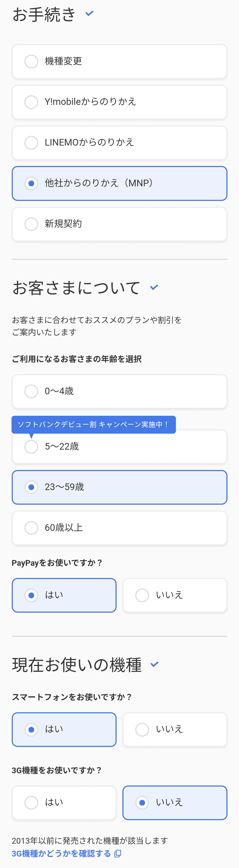The height and width of the screenshot is (868, 239).
Task: Collapse the お客さまについて section chevron
Action: point(154,287)
